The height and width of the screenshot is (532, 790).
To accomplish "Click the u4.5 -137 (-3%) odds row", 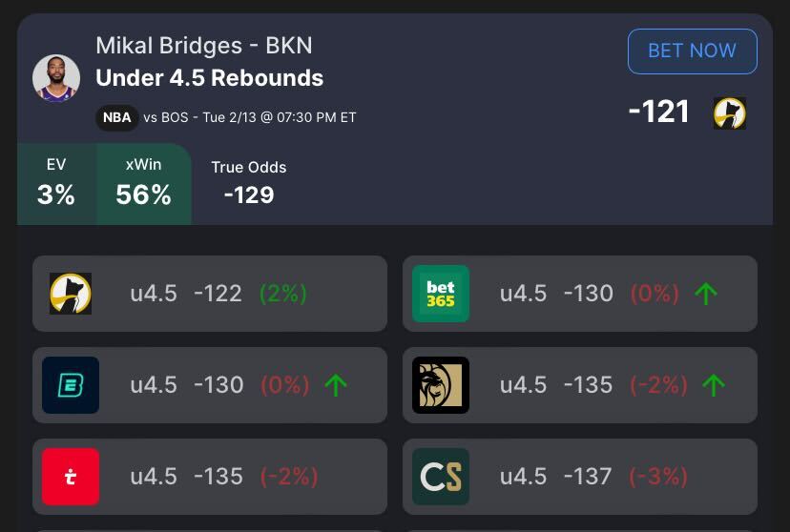I will coord(592,477).
